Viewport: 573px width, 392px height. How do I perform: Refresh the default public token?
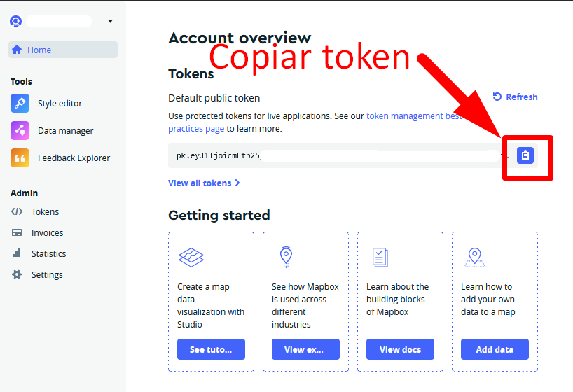[x=515, y=97]
